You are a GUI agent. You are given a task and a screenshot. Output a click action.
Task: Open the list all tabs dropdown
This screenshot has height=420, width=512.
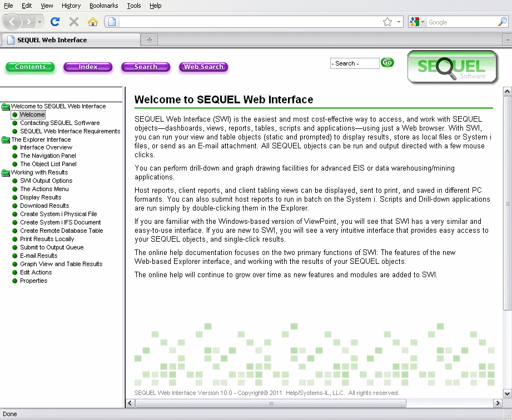(507, 40)
